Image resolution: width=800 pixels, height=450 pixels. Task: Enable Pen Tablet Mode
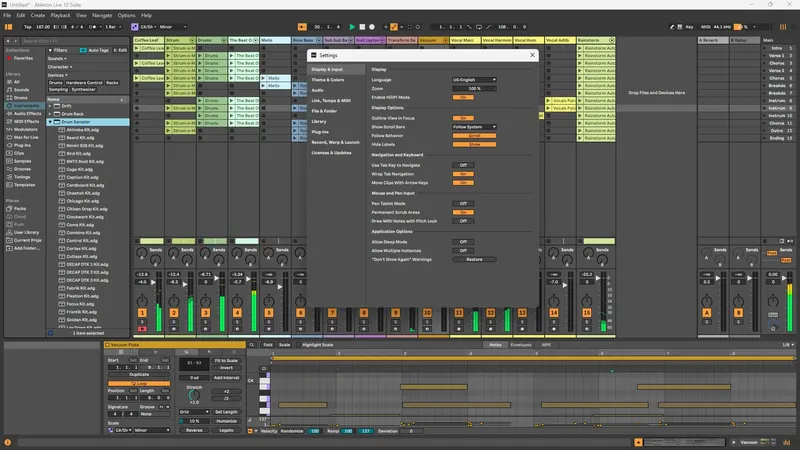point(463,203)
